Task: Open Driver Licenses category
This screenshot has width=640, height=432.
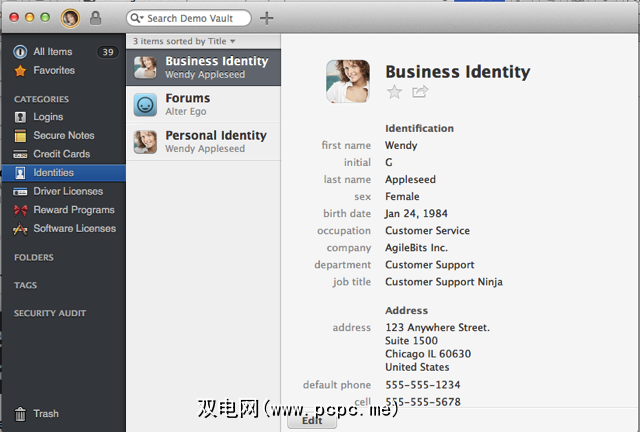Action: coord(67,191)
